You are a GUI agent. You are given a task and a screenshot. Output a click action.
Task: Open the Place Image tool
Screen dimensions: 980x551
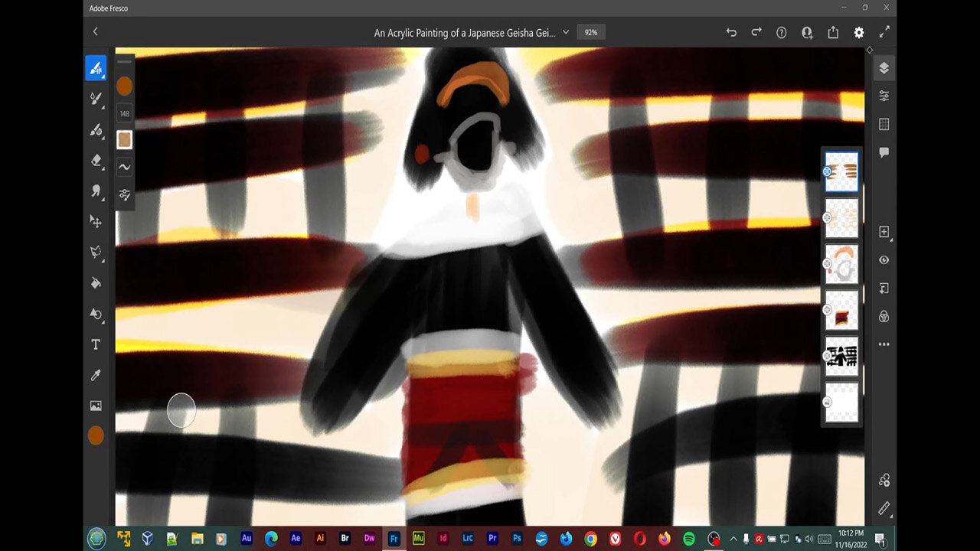click(96, 406)
